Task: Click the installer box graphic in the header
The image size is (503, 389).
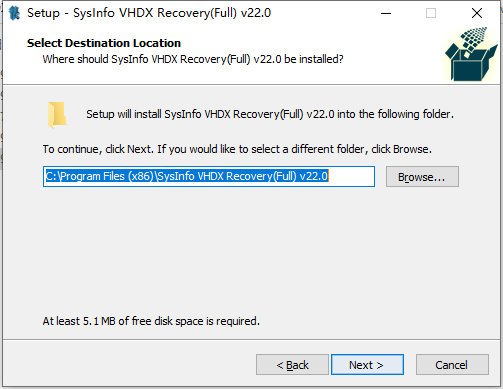Action: [471, 54]
